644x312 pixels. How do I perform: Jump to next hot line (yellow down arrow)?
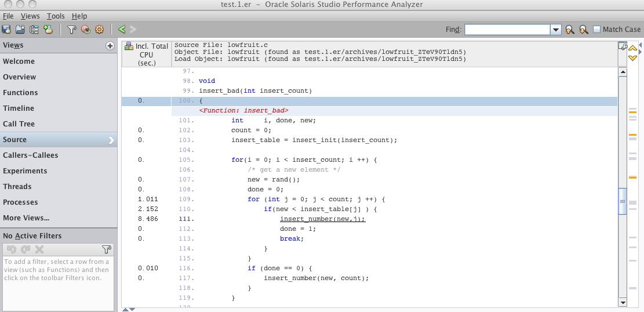(632, 58)
